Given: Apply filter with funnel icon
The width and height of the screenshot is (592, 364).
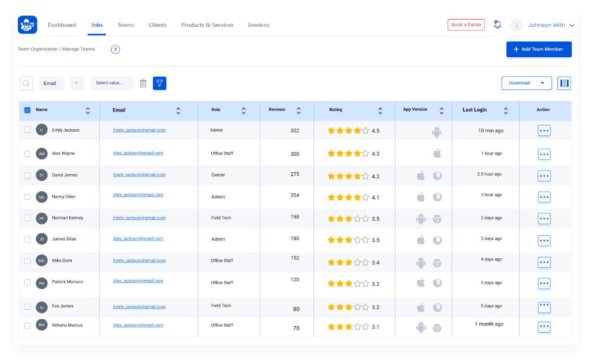Looking at the screenshot, I should pyautogui.click(x=160, y=83).
